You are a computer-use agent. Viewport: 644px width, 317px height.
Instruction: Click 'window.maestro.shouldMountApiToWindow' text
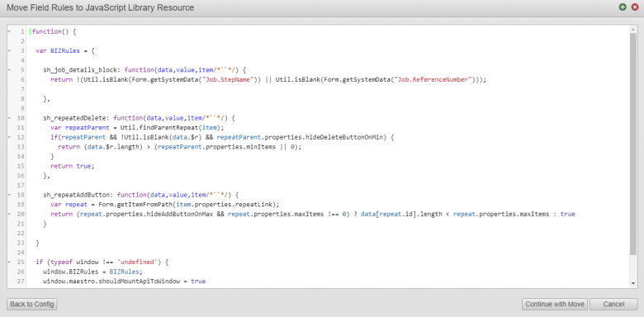[x=111, y=282]
